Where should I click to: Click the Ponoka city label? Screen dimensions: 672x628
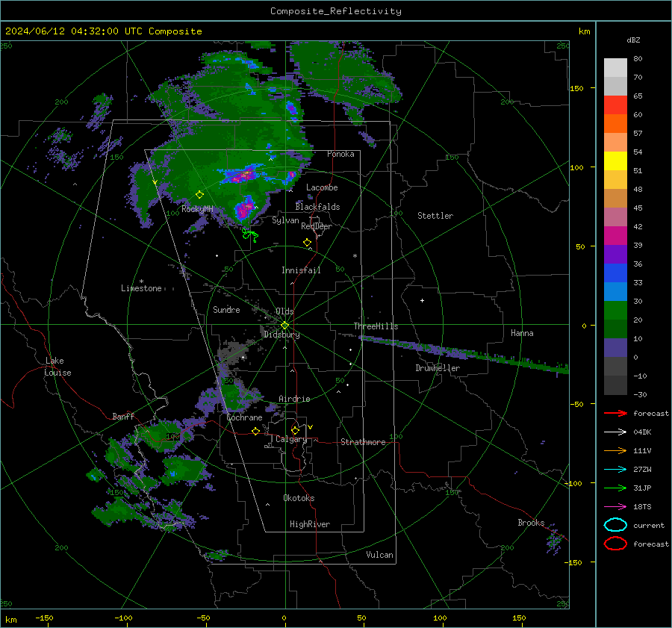[340, 154]
